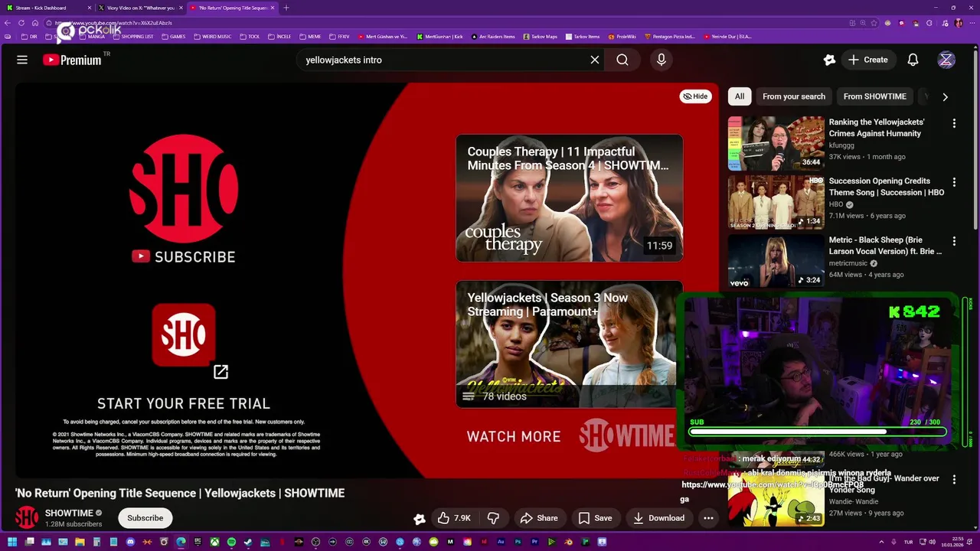Open options for Ranking the Yellowjackets video
980x551 pixels.
click(x=954, y=123)
